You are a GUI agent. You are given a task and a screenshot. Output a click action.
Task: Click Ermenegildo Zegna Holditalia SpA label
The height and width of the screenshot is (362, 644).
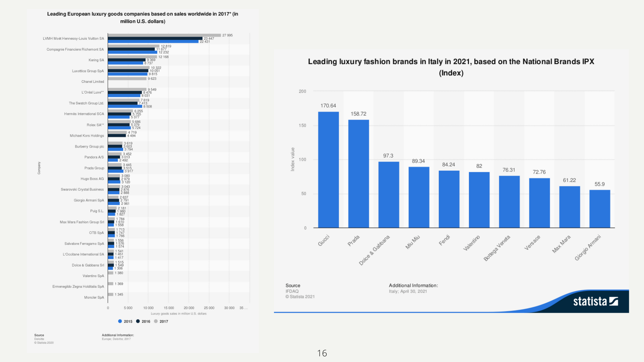[x=78, y=287]
